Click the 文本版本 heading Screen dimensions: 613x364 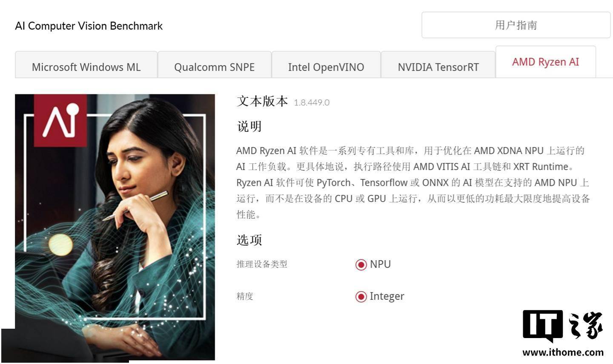pyautogui.click(x=262, y=101)
